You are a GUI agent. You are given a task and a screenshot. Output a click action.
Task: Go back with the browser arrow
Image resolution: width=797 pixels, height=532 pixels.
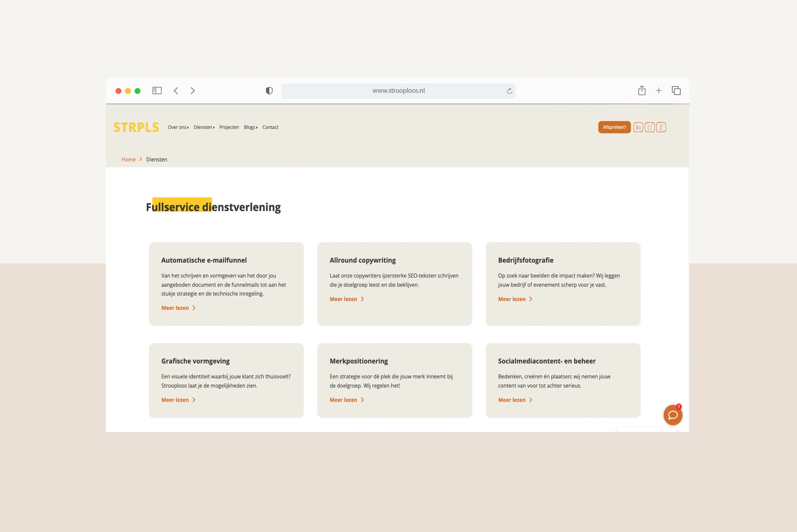point(176,91)
